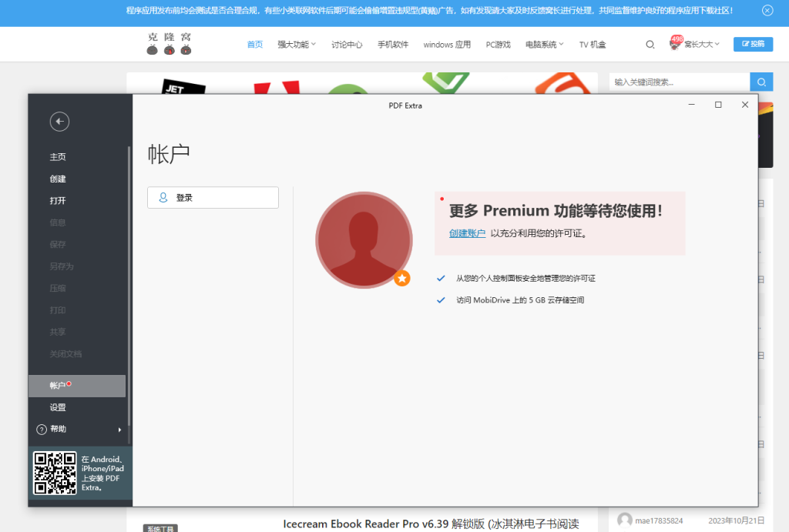
Task: Open PC游戏 nav item
Action: click(x=499, y=45)
